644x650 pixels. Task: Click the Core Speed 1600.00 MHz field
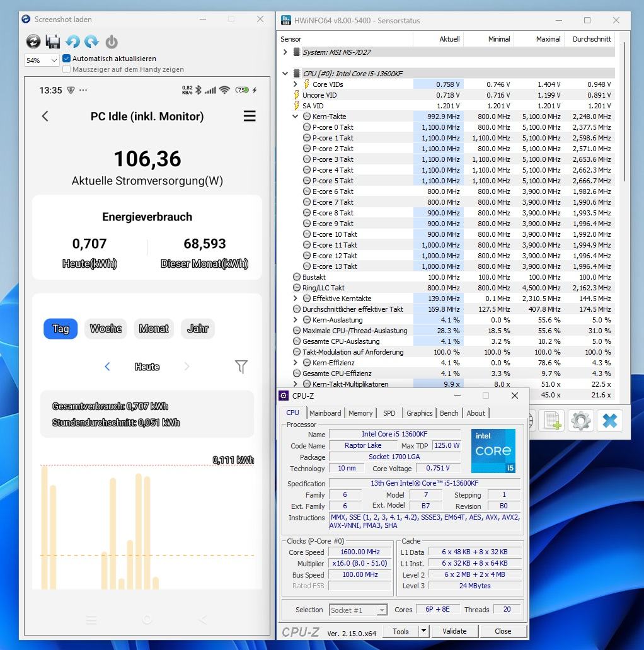click(x=360, y=552)
